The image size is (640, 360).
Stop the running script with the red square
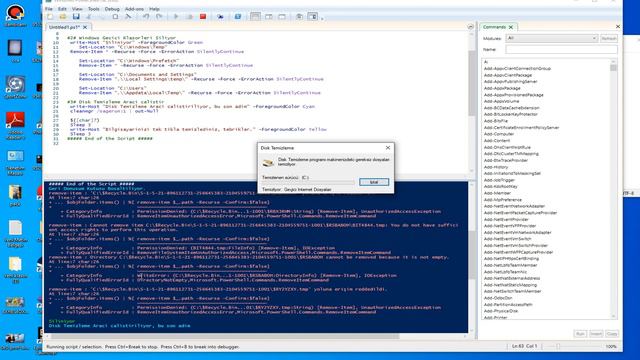(203, 17)
